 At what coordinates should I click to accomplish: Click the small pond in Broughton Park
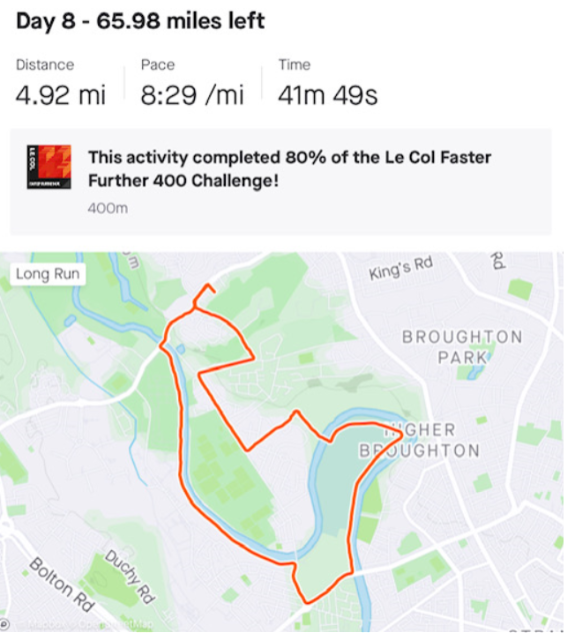(475, 372)
